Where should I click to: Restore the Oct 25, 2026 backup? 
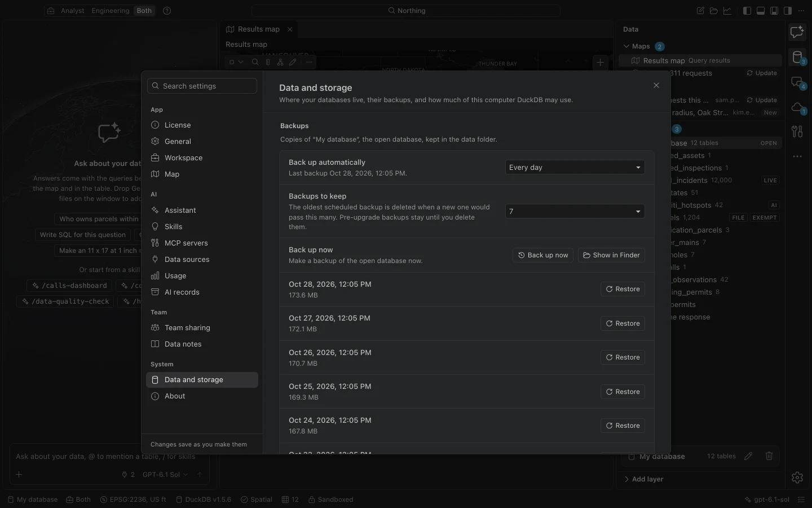623,392
